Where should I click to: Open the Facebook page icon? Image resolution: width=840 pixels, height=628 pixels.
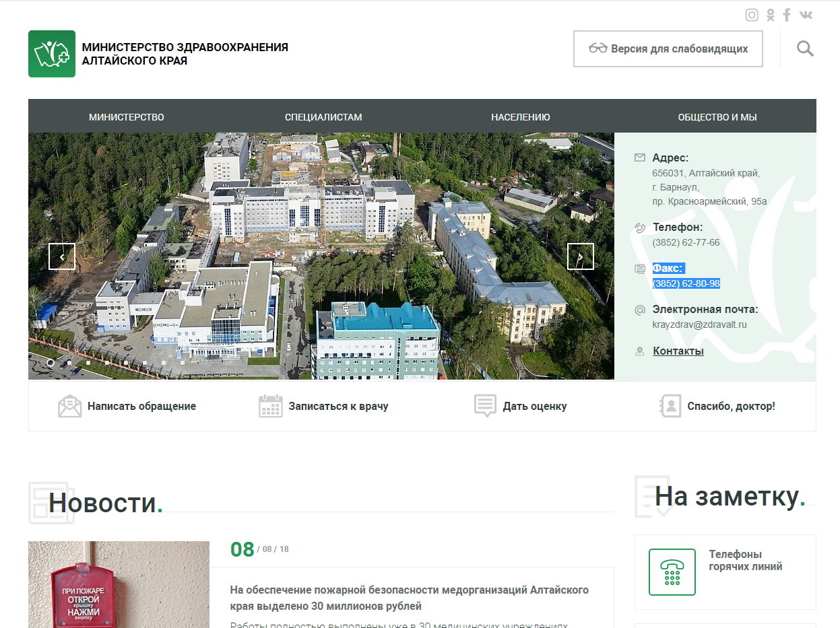[x=787, y=15]
